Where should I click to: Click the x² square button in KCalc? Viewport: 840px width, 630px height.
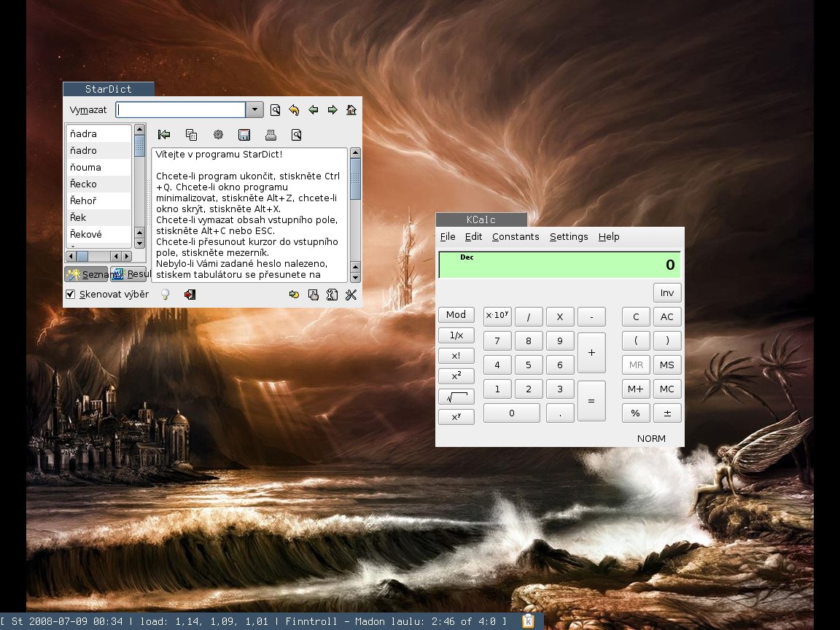(x=456, y=376)
